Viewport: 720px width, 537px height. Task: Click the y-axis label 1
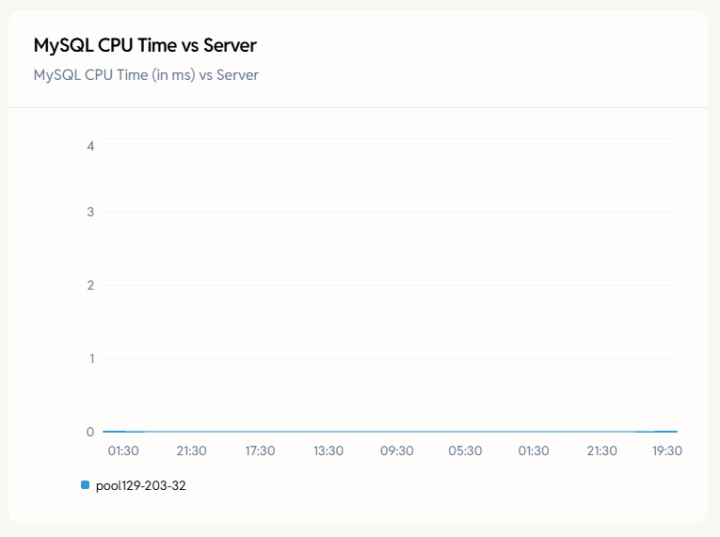click(91, 358)
